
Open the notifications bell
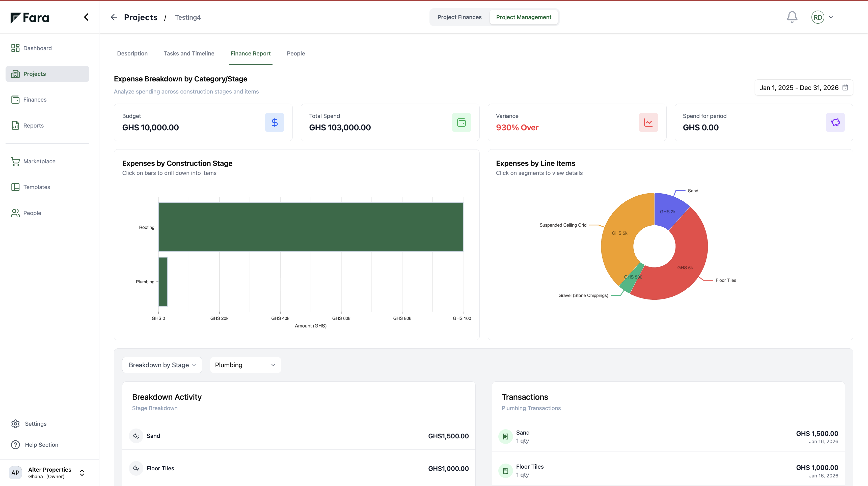792,17
